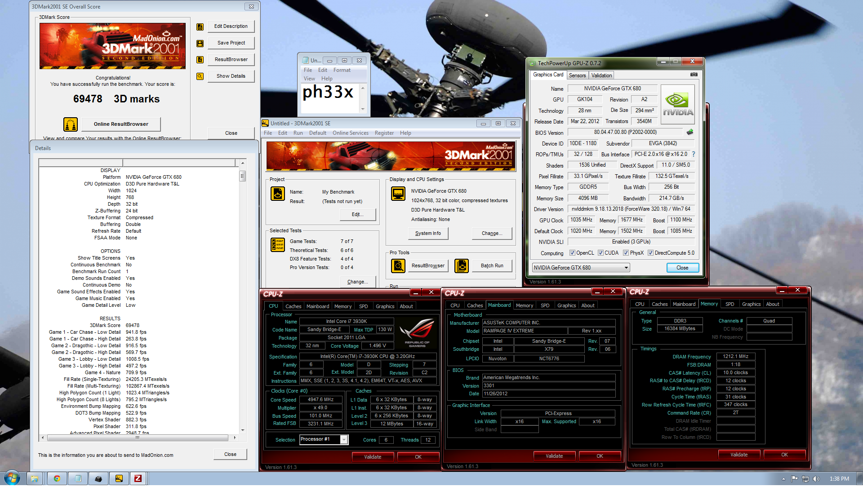
Task: Open the Caches tab in left CPU-Z
Action: tap(293, 306)
